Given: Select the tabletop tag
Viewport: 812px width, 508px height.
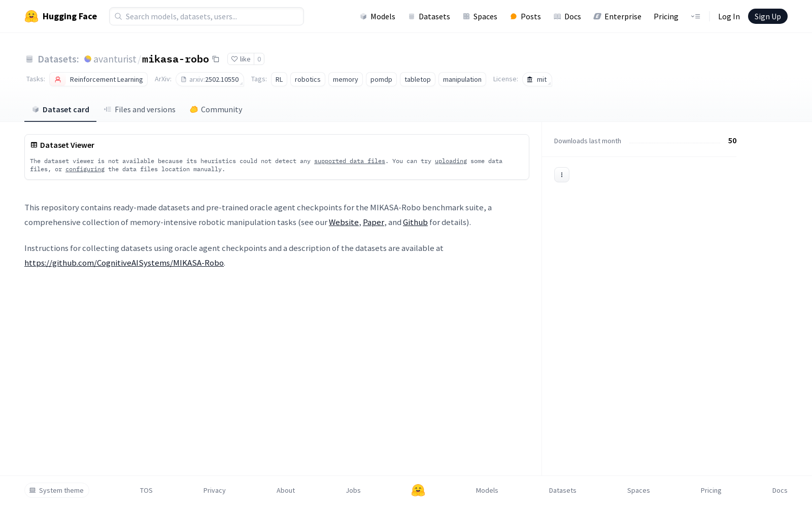Looking at the screenshot, I should pyautogui.click(x=418, y=79).
